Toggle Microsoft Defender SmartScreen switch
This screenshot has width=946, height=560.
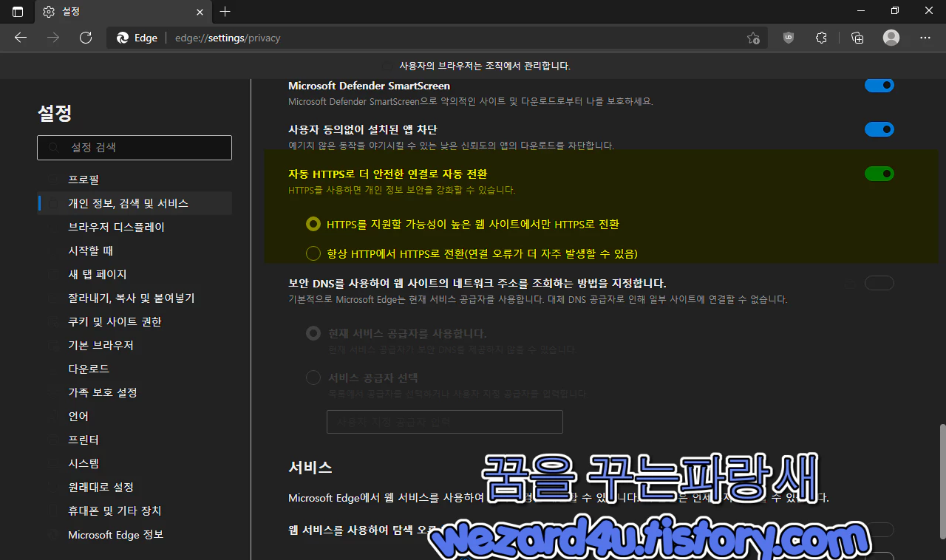click(879, 85)
